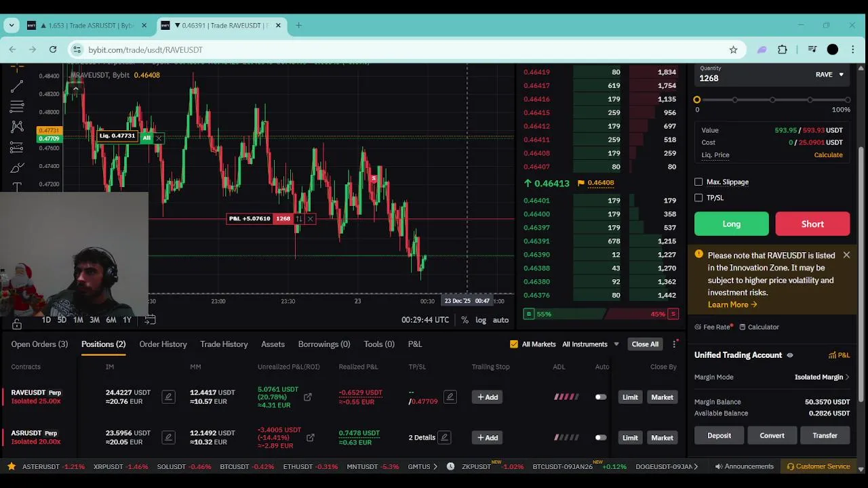Image resolution: width=868 pixels, height=488 pixels.
Task: Select the trend line drawing tool
Action: (x=17, y=86)
